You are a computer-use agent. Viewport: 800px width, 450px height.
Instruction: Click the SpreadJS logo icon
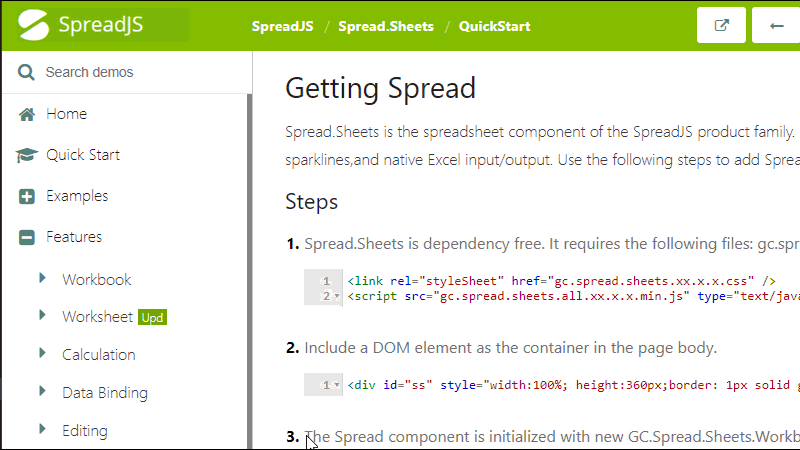pos(34,25)
